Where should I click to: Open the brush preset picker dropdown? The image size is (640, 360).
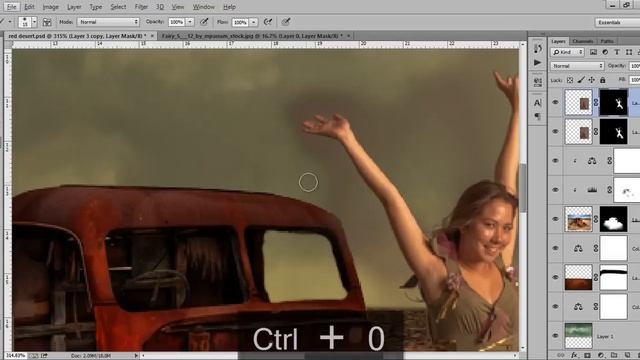(x=34, y=22)
